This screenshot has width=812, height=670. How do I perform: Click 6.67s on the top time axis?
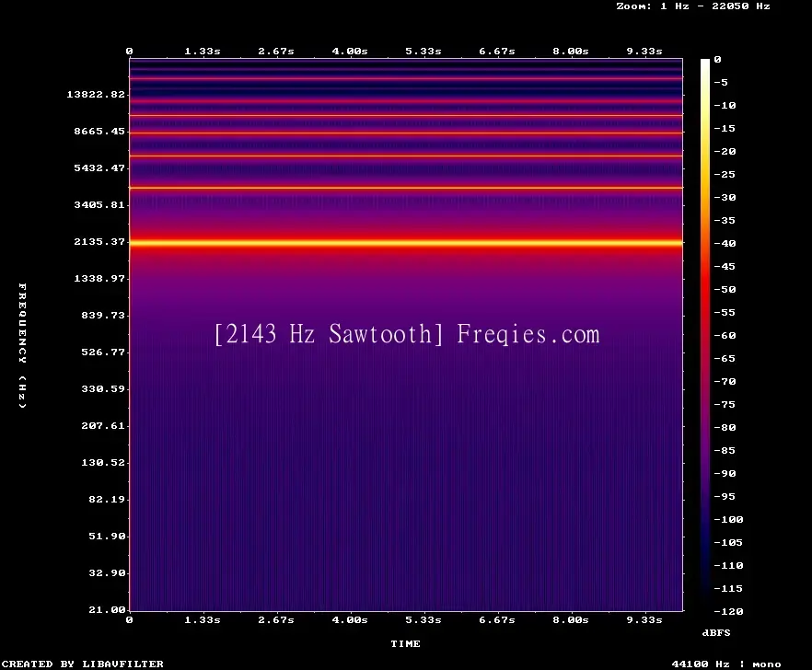(x=496, y=51)
